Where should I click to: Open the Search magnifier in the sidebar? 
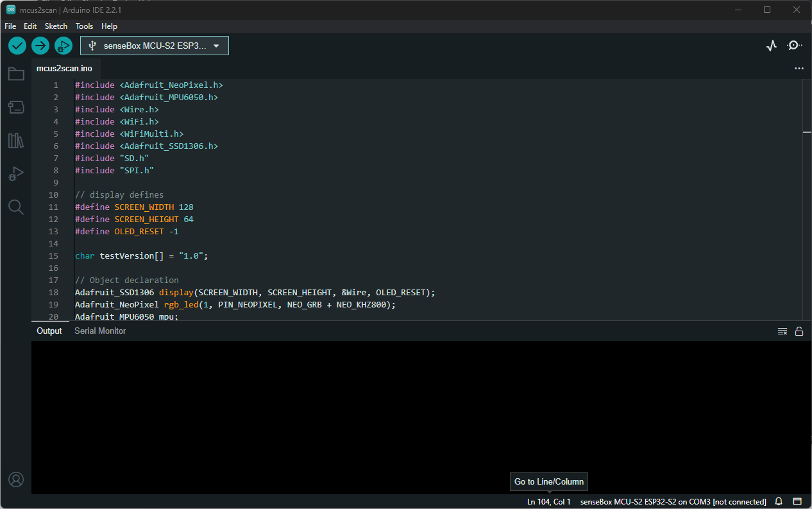point(16,207)
